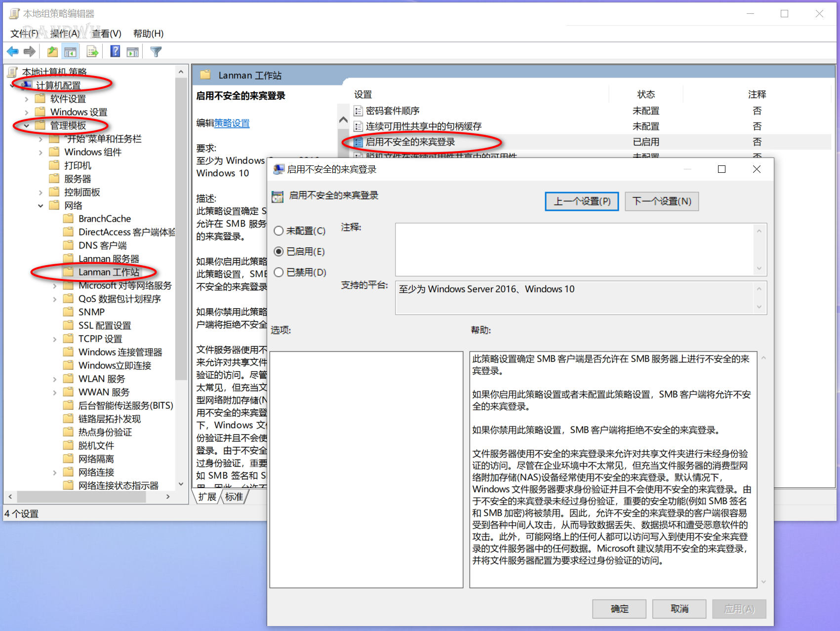Click the BranchCache folder icon
The height and width of the screenshot is (631, 840).
click(69, 218)
